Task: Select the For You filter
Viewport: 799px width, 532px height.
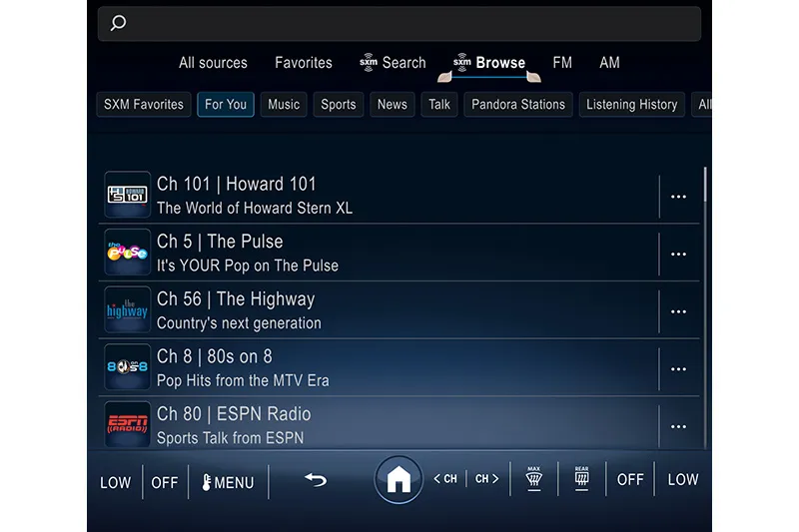Action: pos(225,105)
